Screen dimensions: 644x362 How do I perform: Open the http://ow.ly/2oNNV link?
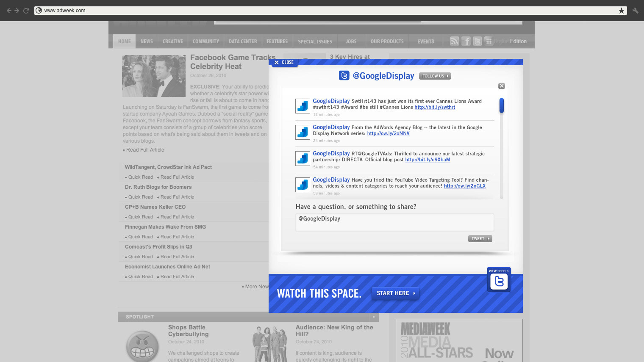[388, 133]
